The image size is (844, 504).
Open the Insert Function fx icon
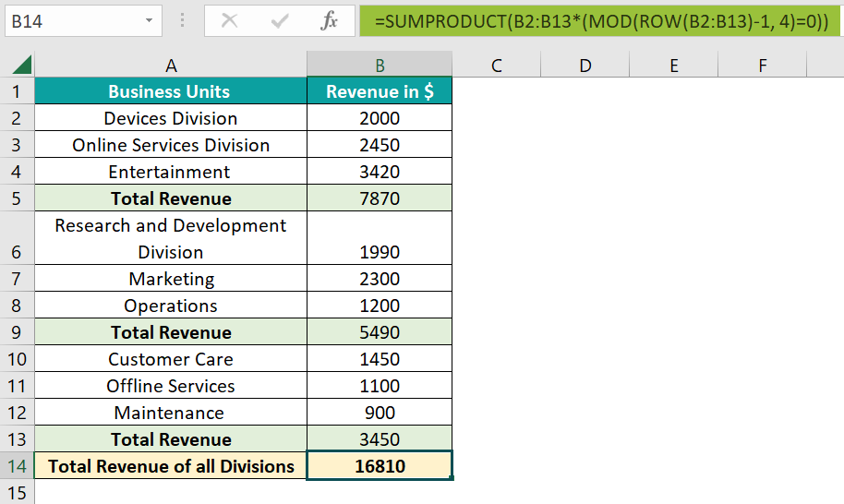tap(329, 21)
